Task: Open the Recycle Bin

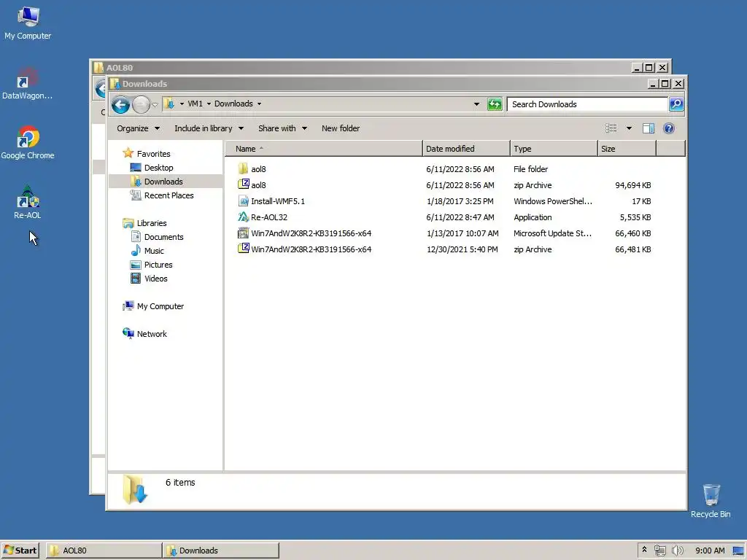Action: [x=711, y=501]
